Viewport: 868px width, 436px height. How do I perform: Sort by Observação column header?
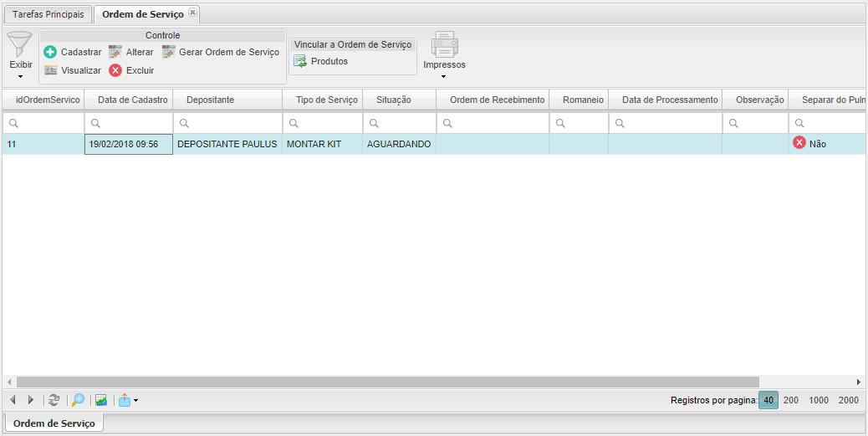755,100
